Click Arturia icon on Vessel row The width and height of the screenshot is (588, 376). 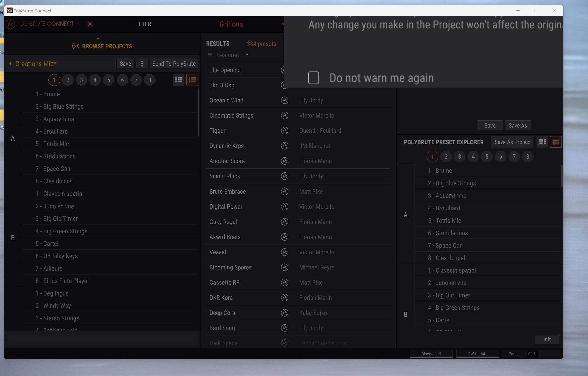pos(284,252)
